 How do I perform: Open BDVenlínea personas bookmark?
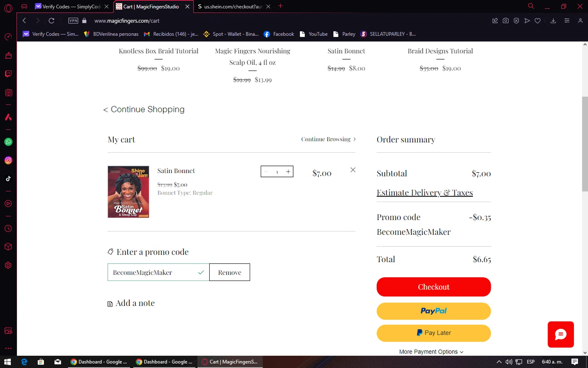click(111, 34)
